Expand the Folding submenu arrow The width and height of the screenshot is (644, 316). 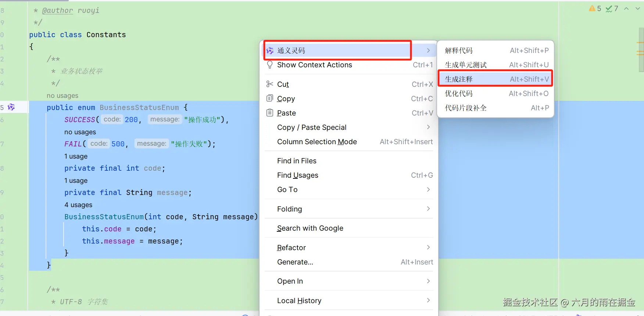tap(428, 209)
